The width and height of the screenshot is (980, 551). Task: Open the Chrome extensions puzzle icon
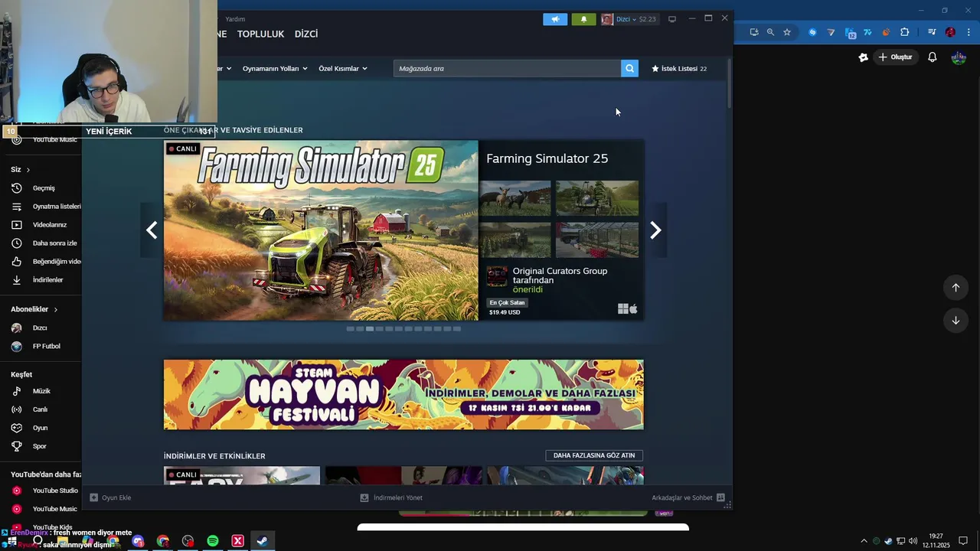[x=905, y=32]
